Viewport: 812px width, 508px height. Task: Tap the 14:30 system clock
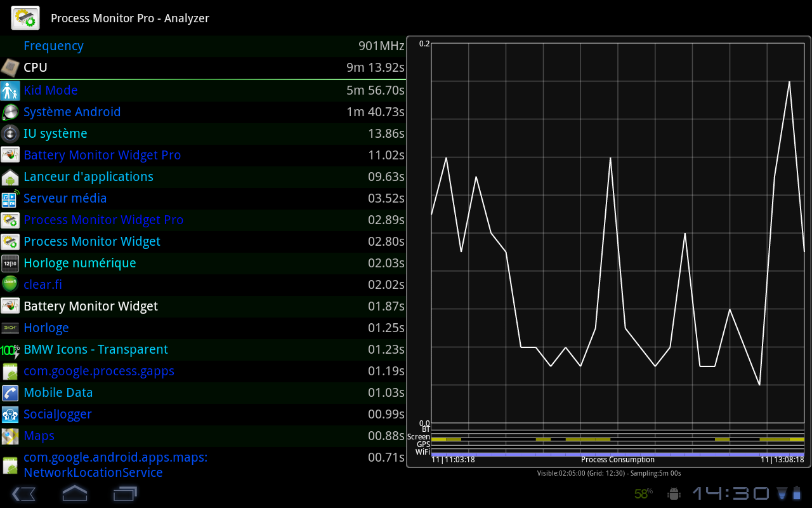click(x=730, y=493)
